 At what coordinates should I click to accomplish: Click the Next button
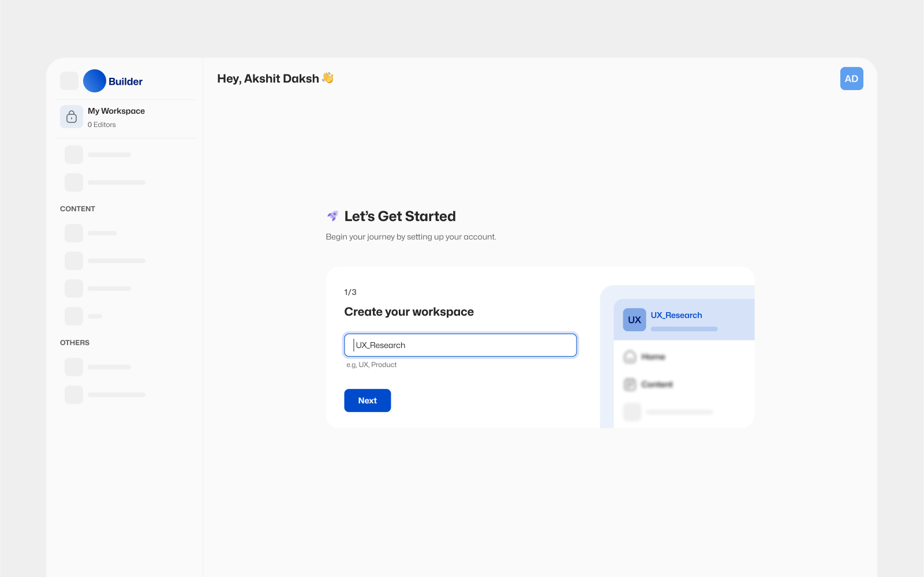point(367,400)
